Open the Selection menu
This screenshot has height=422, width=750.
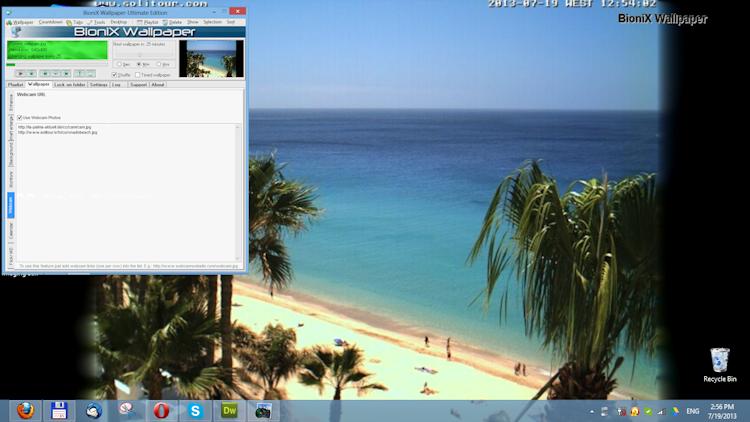[212, 22]
